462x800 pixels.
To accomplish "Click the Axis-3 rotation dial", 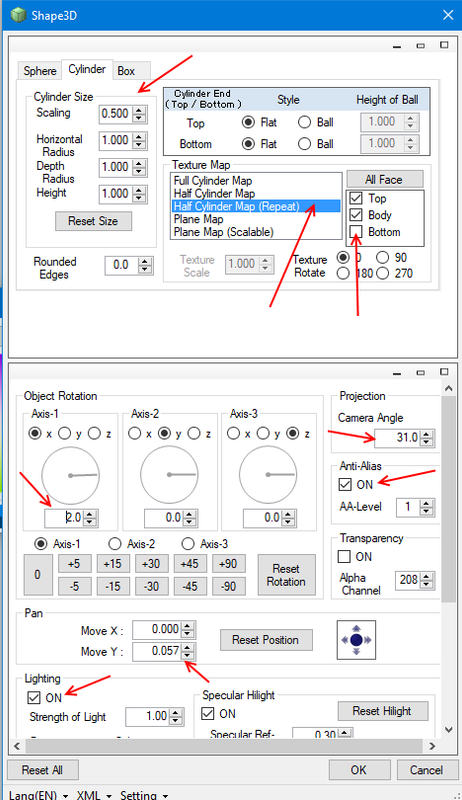I will coord(268,475).
